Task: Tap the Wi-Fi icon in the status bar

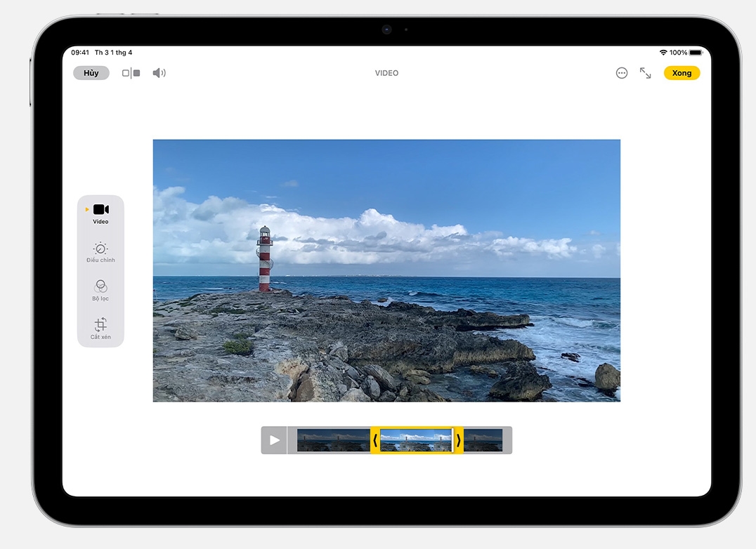Action: 663,53
